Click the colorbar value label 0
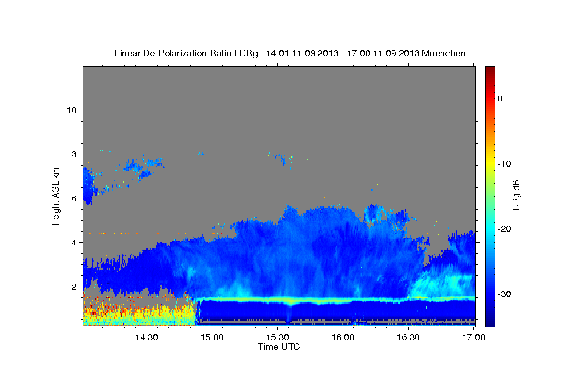The width and height of the screenshot is (588, 392). coord(500,98)
